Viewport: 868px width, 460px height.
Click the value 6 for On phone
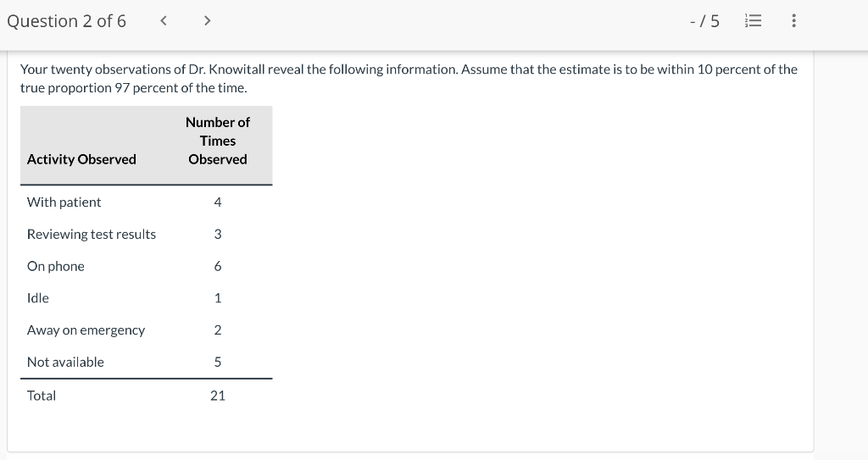(218, 266)
